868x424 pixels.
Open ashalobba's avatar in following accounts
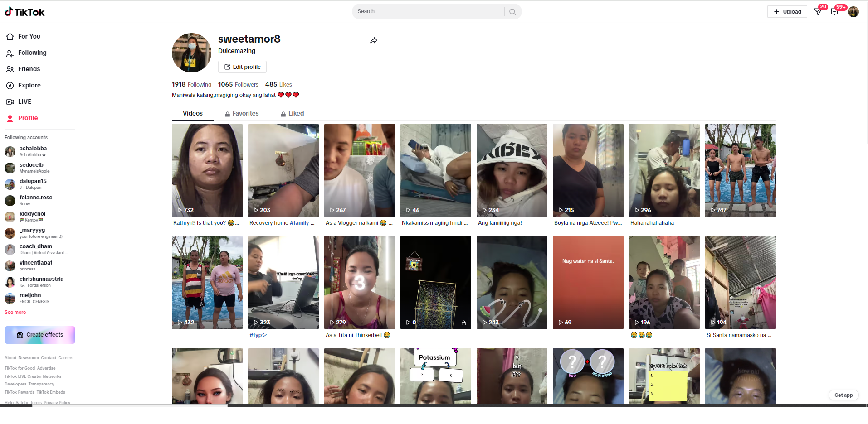tap(10, 152)
